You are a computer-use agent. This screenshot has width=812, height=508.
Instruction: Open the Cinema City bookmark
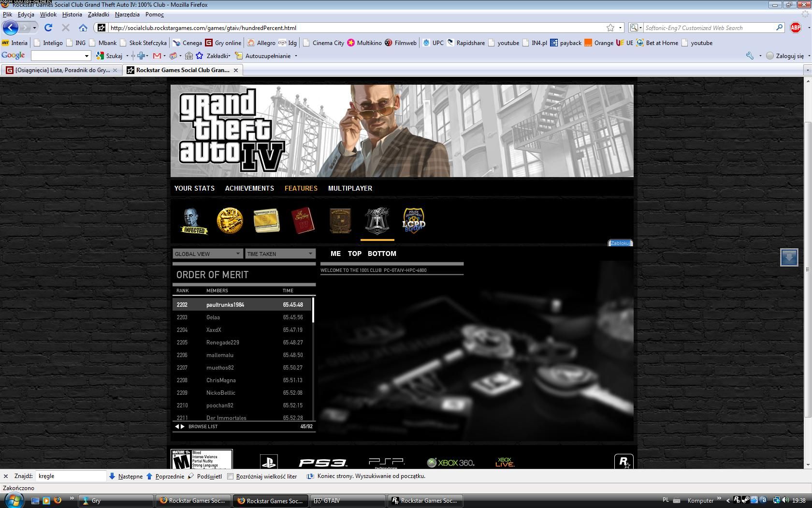coord(323,43)
